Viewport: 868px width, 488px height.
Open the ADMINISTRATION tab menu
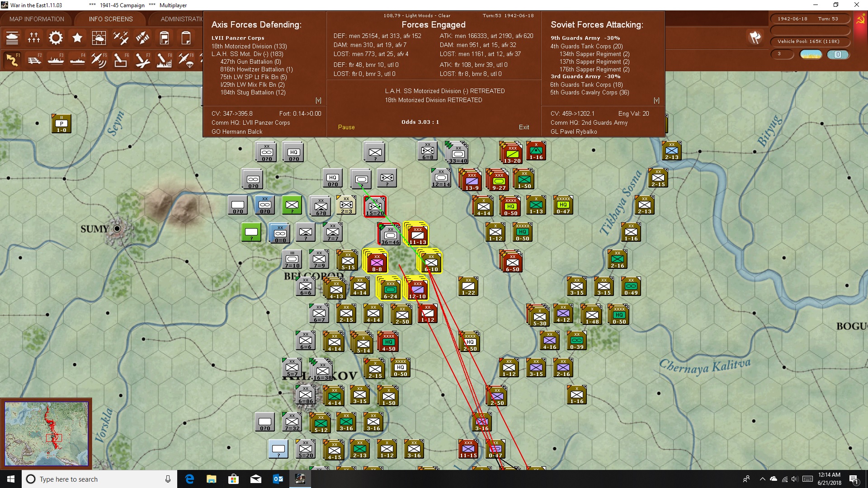click(182, 19)
